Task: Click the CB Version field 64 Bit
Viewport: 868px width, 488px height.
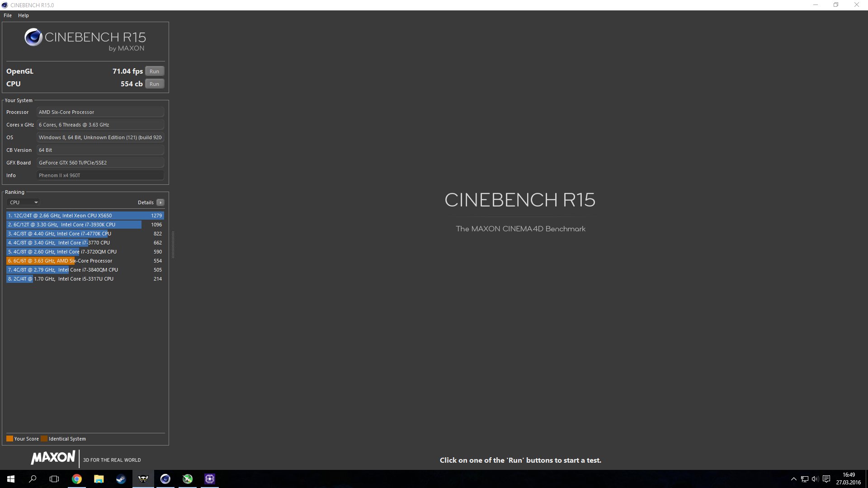Action: point(100,150)
